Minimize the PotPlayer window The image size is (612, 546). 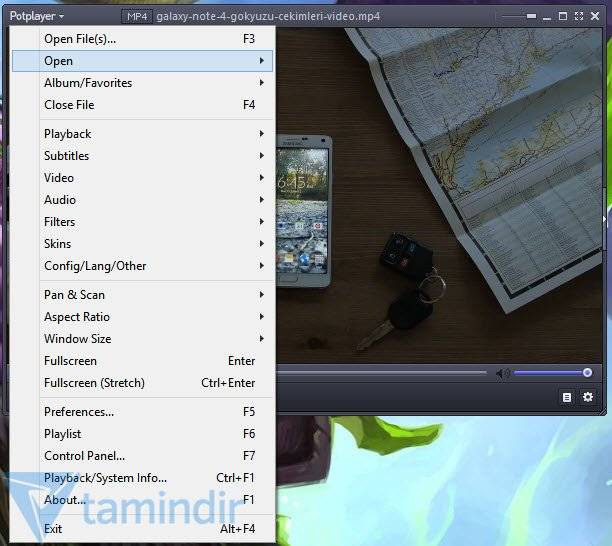(x=548, y=16)
